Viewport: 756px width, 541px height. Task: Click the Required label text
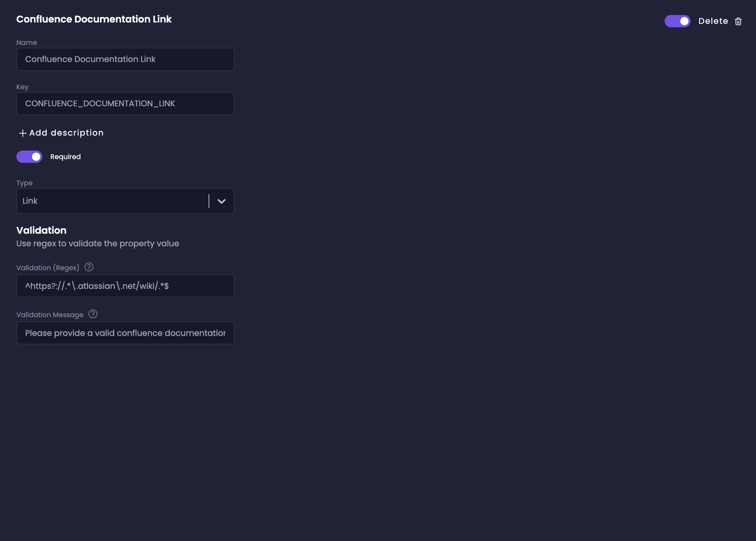(65, 157)
